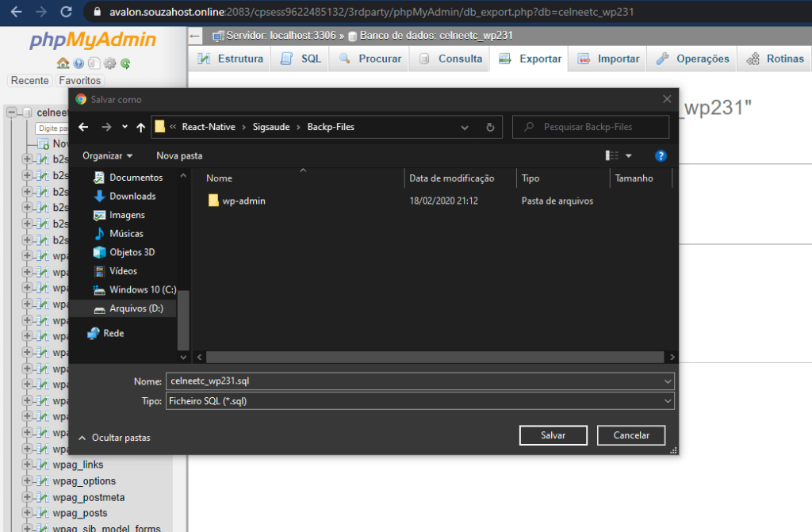
Task: Open Documentos in dialog sidebar
Action: tap(136, 178)
